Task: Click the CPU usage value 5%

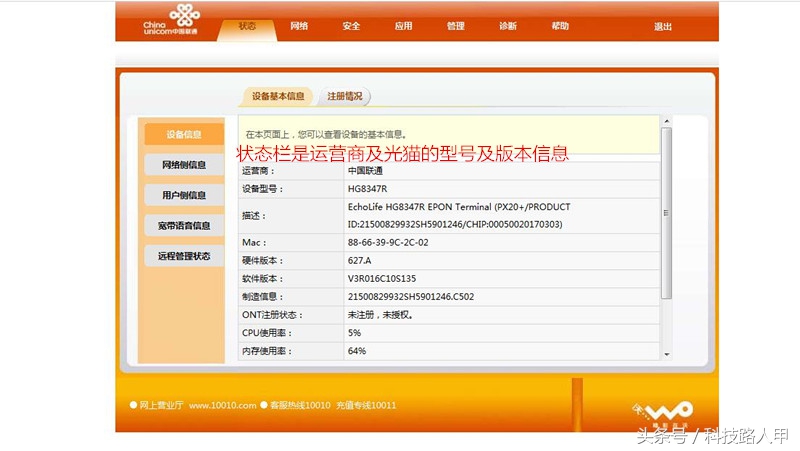Action: click(x=354, y=333)
